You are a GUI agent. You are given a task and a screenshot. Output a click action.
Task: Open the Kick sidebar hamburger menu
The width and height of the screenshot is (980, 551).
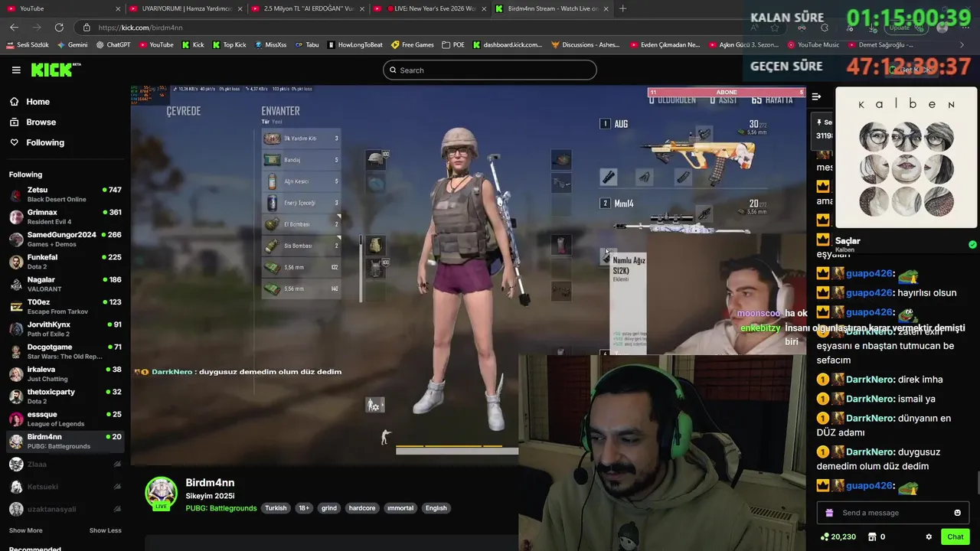click(16, 70)
